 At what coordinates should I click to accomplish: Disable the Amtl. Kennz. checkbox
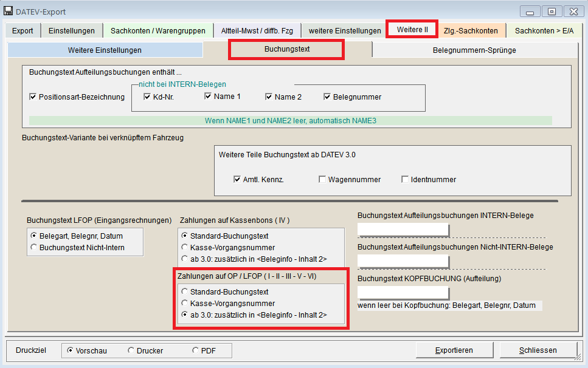(237, 179)
